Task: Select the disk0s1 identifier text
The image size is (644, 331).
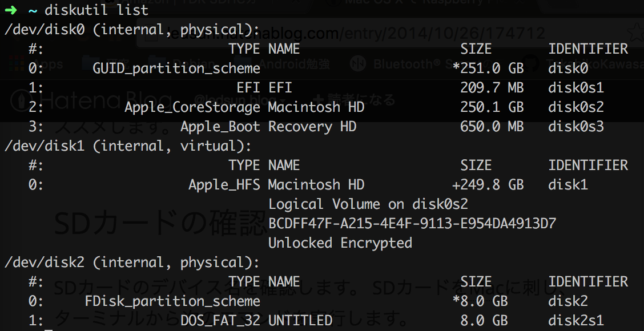Action: point(576,87)
